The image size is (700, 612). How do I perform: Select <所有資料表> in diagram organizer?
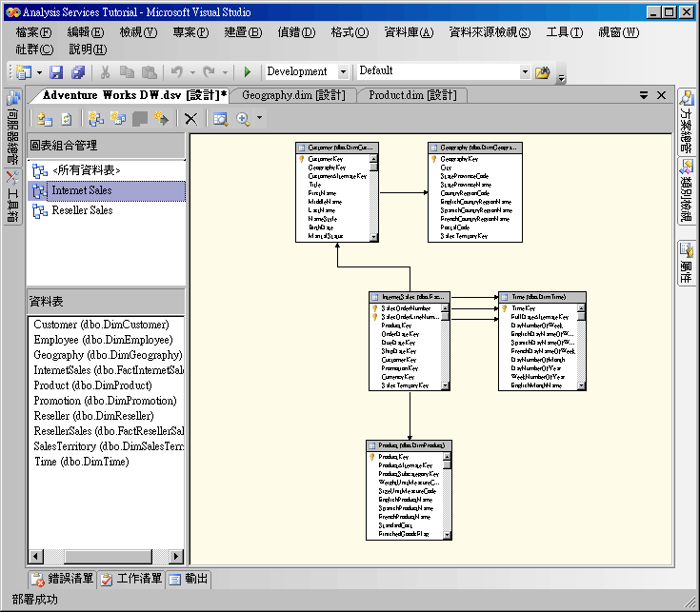coord(87,170)
